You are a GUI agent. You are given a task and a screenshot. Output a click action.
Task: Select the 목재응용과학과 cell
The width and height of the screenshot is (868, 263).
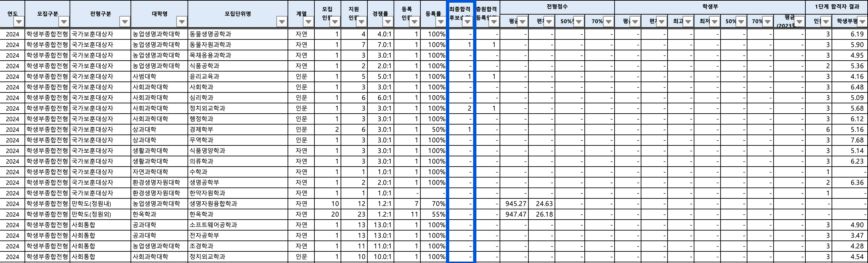pyautogui.click(x=238, y=55)
